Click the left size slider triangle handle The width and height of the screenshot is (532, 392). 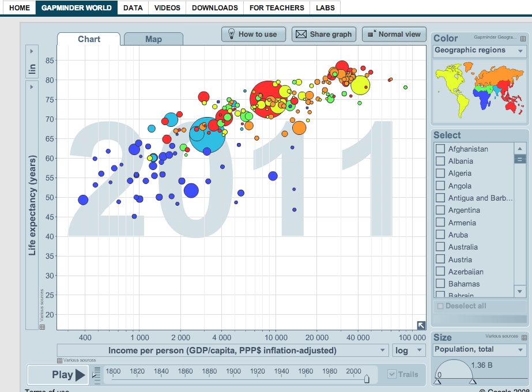pos(437,382)
